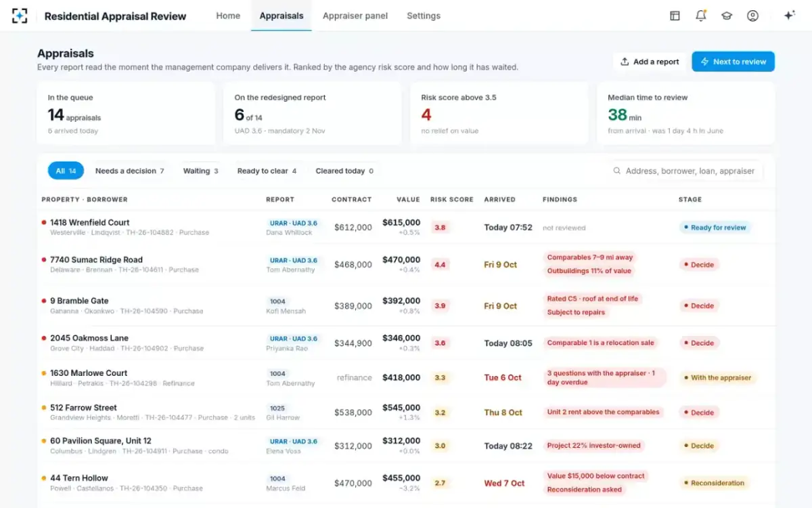Click the Residential Appraisal Review app logo

coord(20,16)
